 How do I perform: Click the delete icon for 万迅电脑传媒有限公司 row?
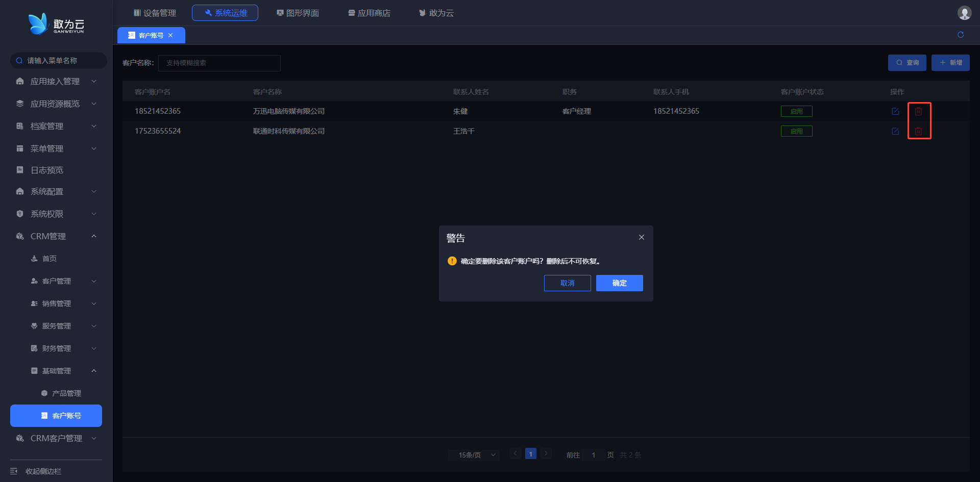918,111
